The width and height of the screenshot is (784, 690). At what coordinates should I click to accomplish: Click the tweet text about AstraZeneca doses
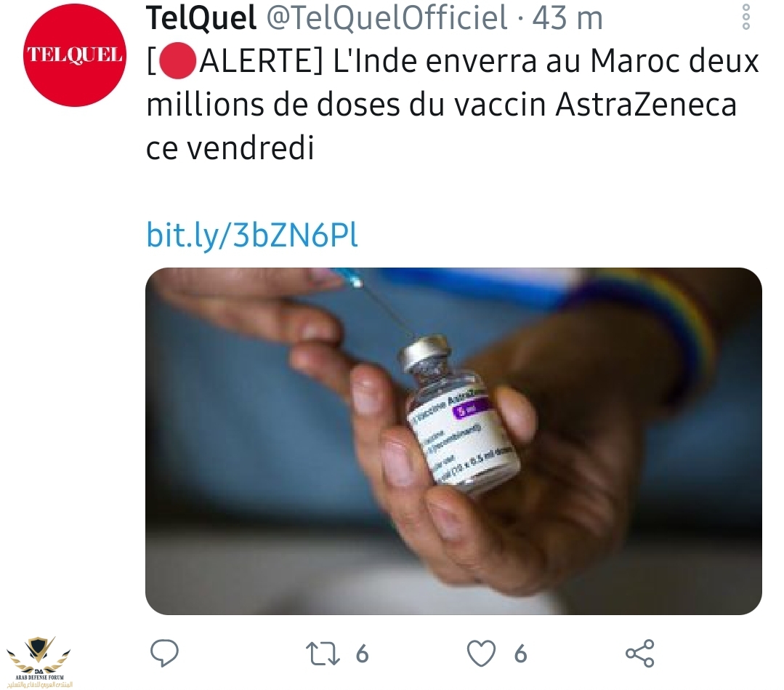(453, 104)
